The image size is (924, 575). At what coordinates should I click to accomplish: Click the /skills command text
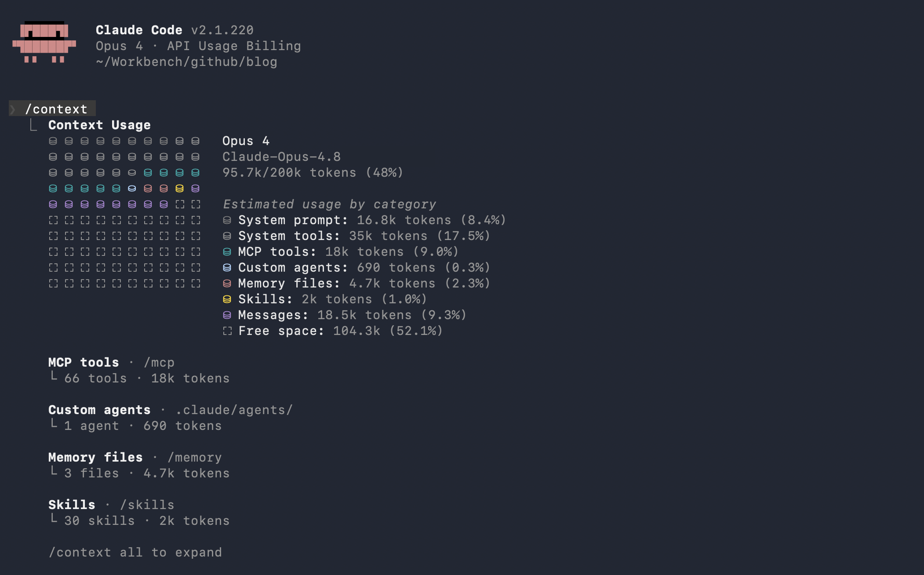pos(147,505)
